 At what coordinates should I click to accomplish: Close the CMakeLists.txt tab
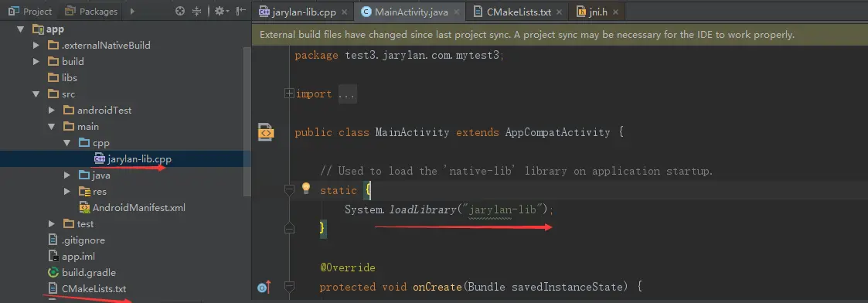[x=559, y=12]
